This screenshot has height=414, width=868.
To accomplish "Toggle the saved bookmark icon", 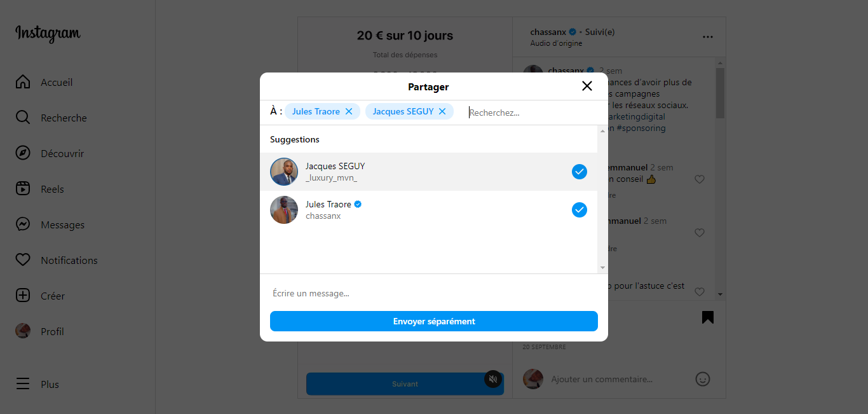I will (707, 317).
